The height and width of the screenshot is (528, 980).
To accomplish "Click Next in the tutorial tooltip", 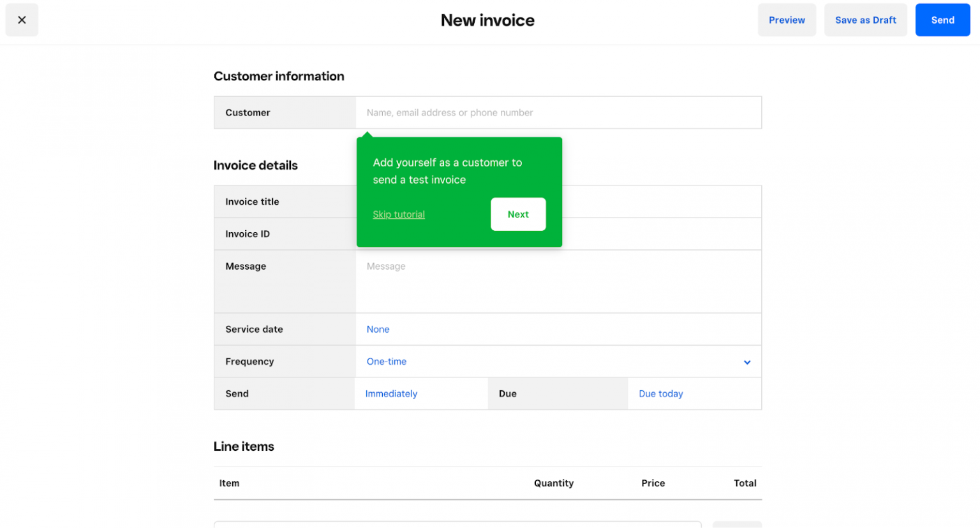I will click(x=517, y=214).
